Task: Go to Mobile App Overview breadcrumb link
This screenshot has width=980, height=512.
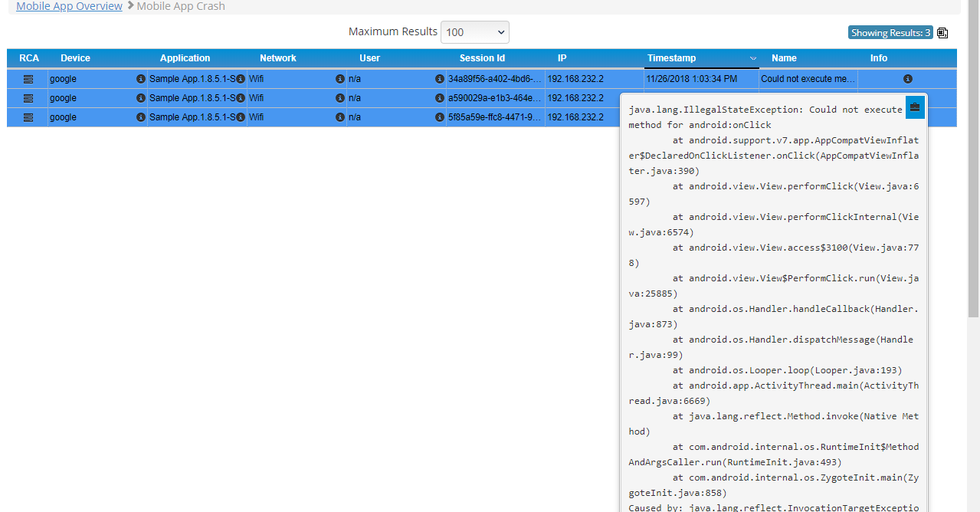Action: [69, 6]
